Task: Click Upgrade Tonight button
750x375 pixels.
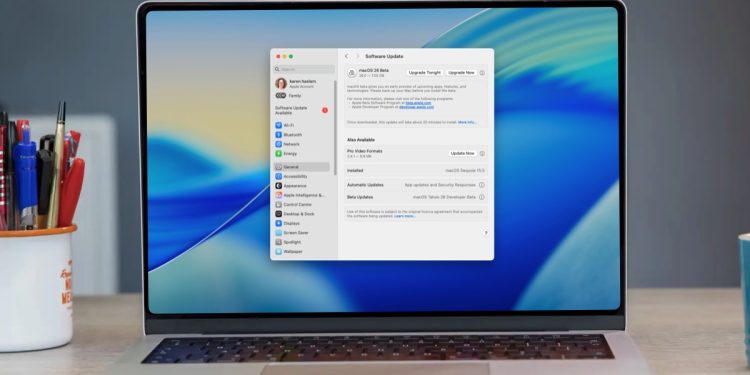Action: coord(425,73)
